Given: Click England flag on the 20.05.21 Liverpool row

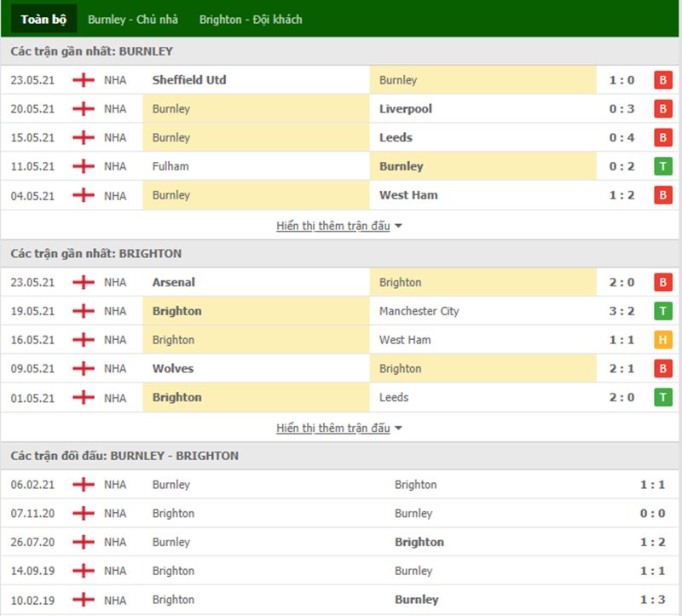Looking at the screenshot, I should [84, 109].
